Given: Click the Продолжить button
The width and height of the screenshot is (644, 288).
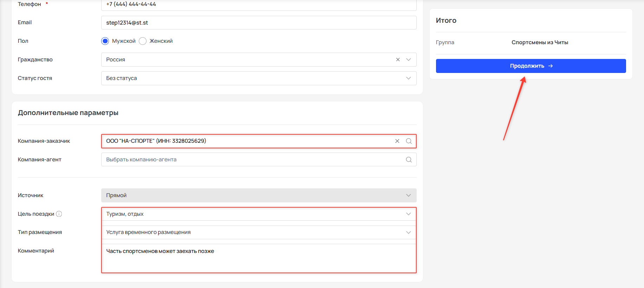Looking at the screenshot, I should 531,66.
